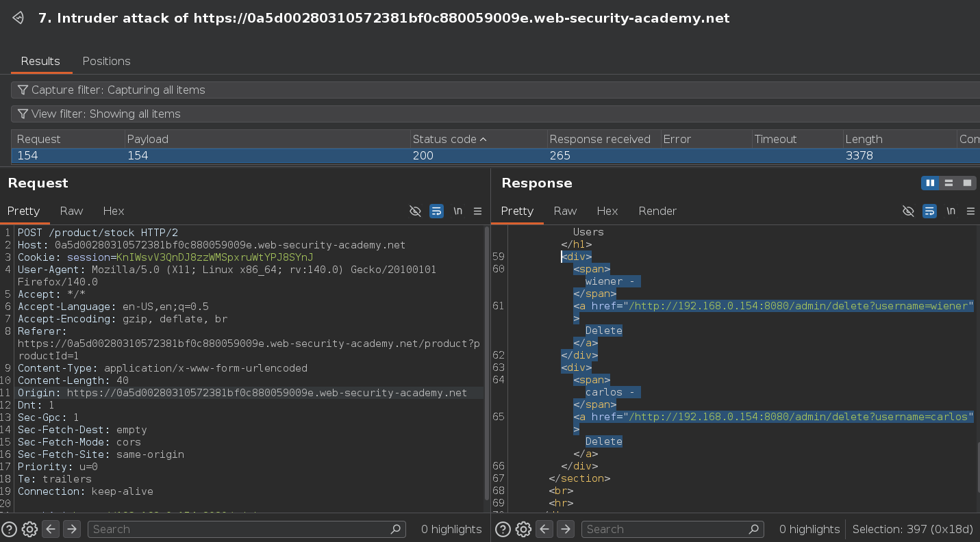Open Request search settings gear
Viewport: 980px width, 542px height.
[29, 529]
